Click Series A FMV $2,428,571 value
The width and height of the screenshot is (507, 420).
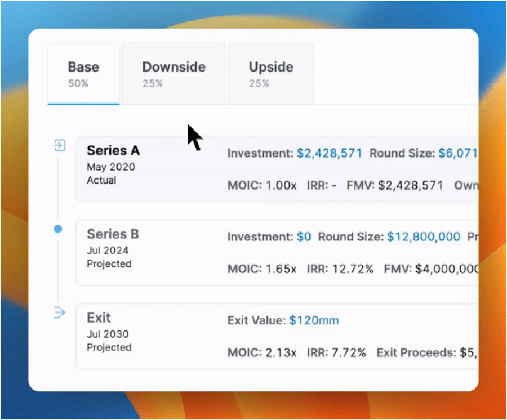[x=411, y=185]
